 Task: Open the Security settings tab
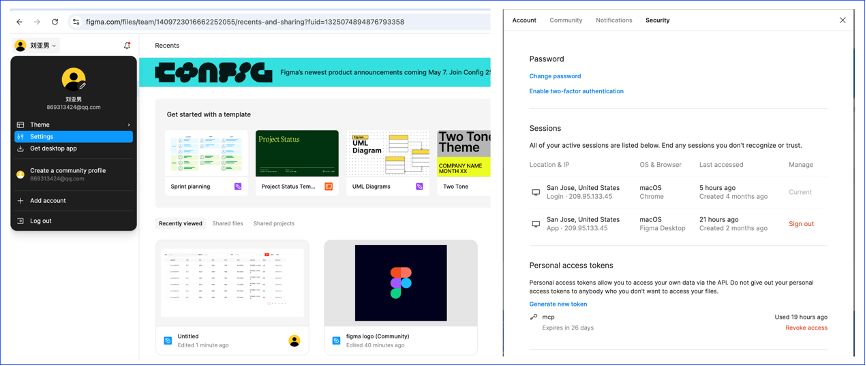pyautogui.click(x=657, y=20)
